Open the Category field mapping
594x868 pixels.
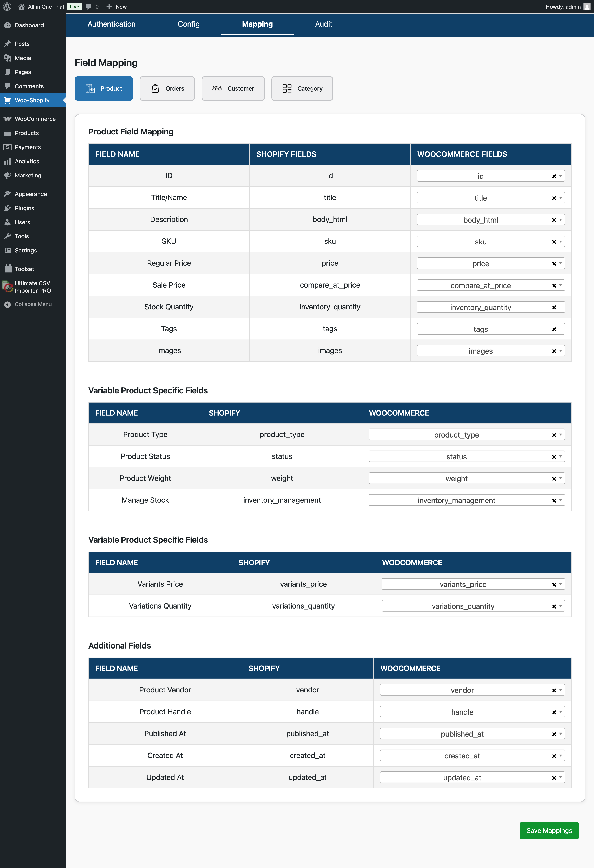[x=302, y=88]
